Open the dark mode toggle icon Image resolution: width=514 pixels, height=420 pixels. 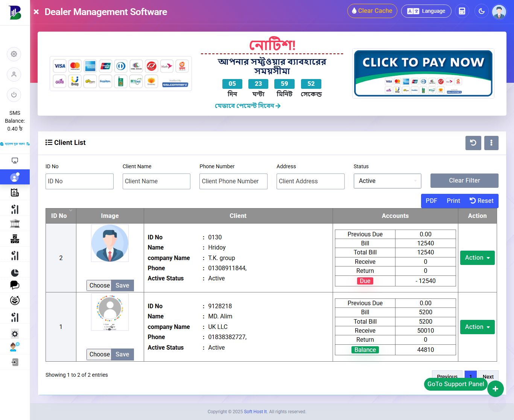click(x=482, y=11)
